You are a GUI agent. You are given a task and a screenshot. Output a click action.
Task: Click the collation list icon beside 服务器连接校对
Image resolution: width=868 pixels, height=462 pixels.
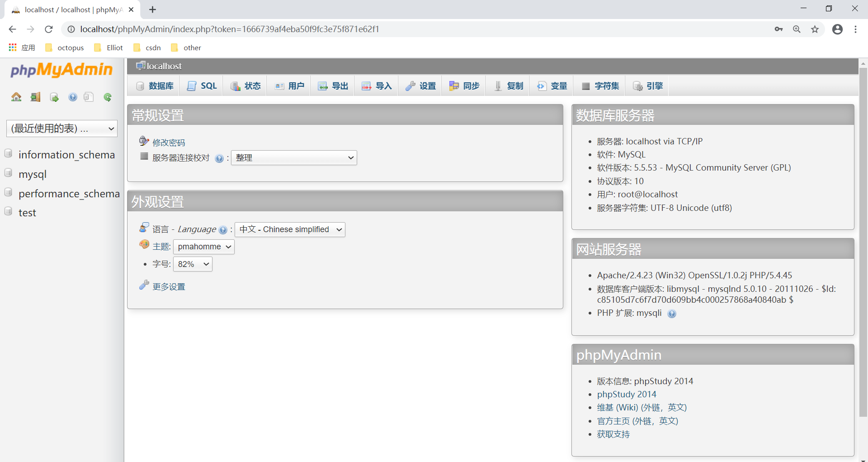click(x=144, y=156)
